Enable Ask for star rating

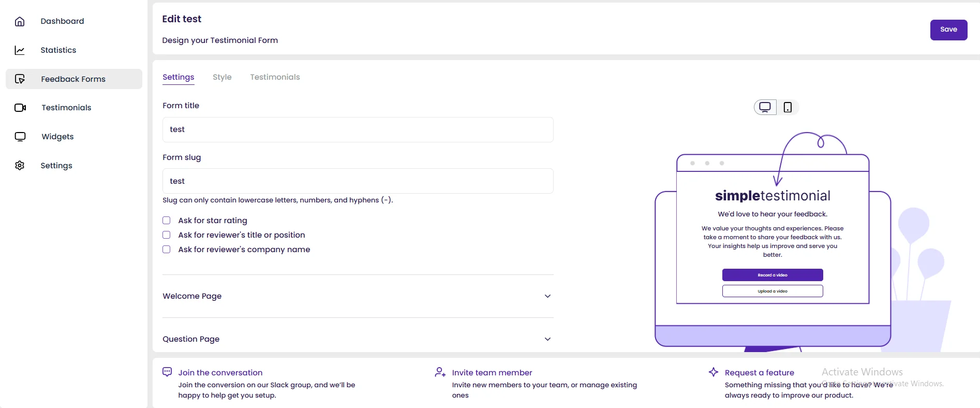point(167,221)
